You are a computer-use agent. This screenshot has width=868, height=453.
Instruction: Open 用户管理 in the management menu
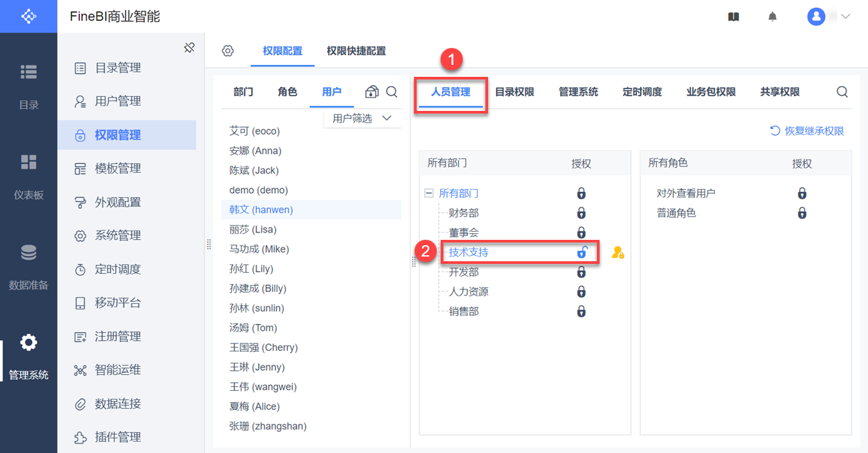[x=118, y=102]
